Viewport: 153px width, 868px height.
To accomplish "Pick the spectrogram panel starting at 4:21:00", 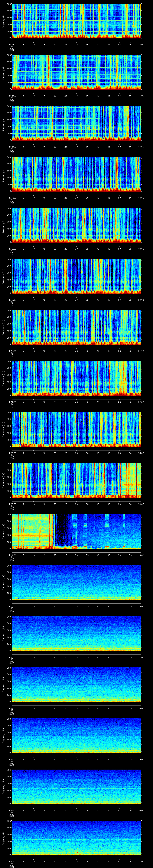I will [76, 378].
